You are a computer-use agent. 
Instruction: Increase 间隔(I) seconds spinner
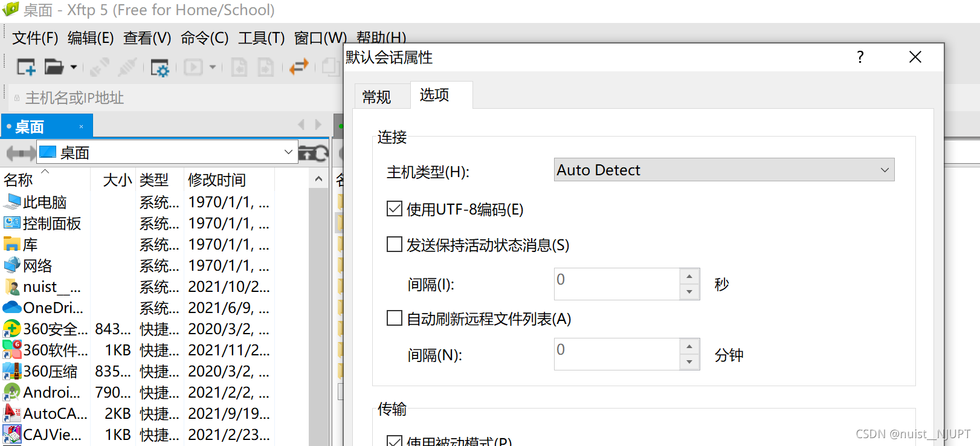(x=689, y=277)
